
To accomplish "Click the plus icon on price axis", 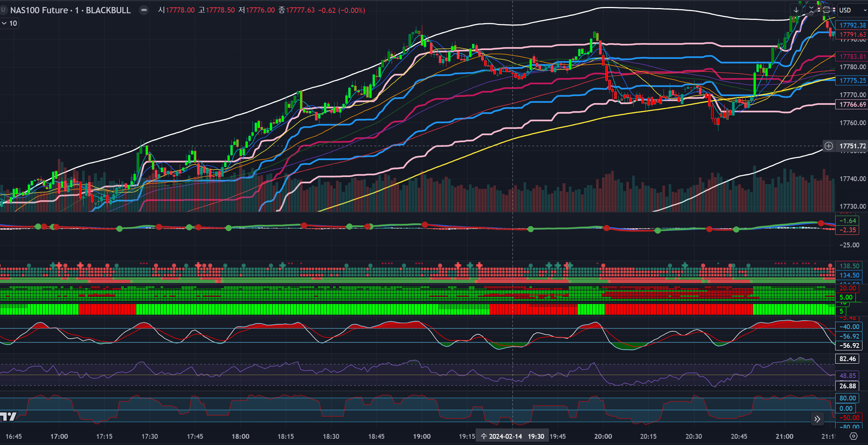I will coord(829,146).
